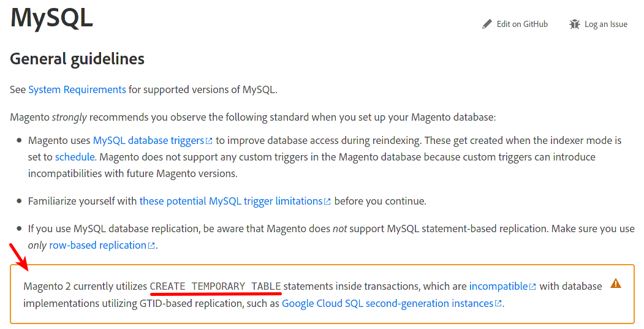This screenshot has width=644, height=329.
Task: Open the Edit on GitHub text link
Action: [x=522, y=25]
